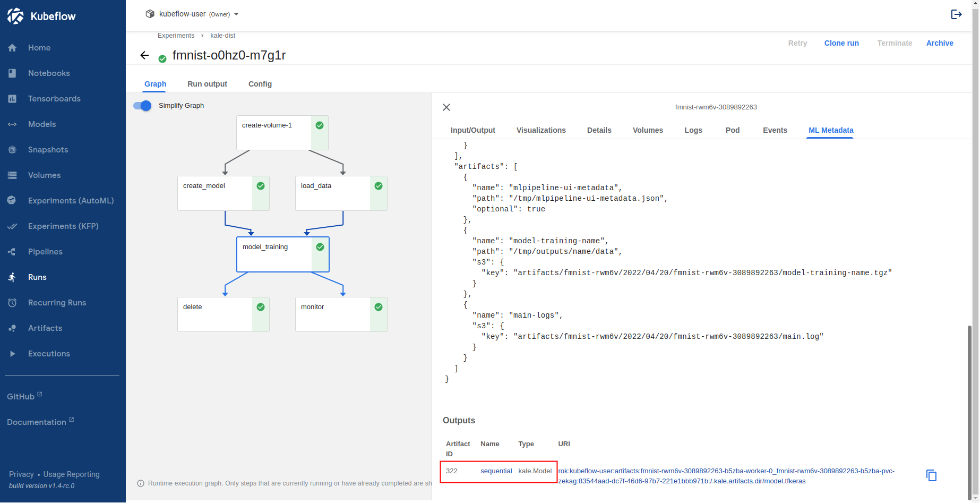Click the run success status icon

(162, 58)
